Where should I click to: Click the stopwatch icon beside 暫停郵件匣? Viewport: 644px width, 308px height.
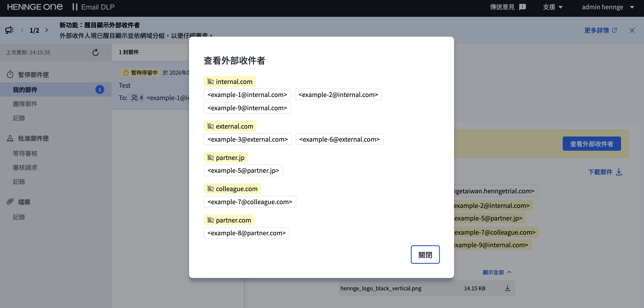tap(10, 74)
